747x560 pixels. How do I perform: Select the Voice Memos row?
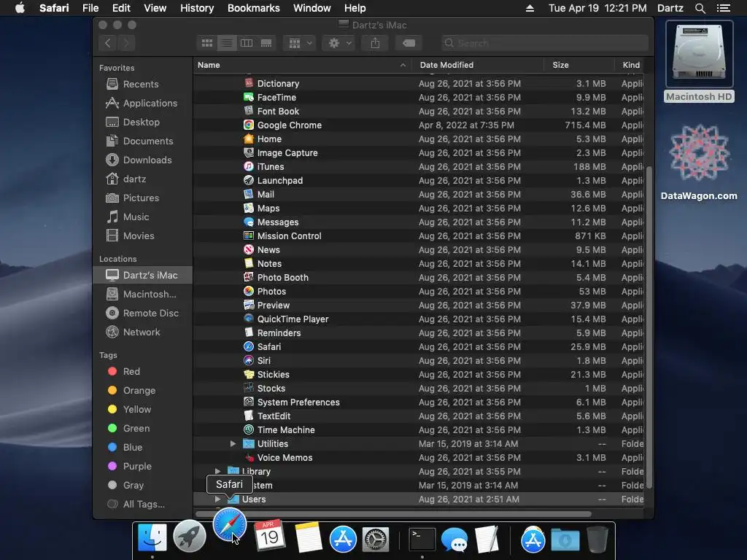click(x=418, y=458)
